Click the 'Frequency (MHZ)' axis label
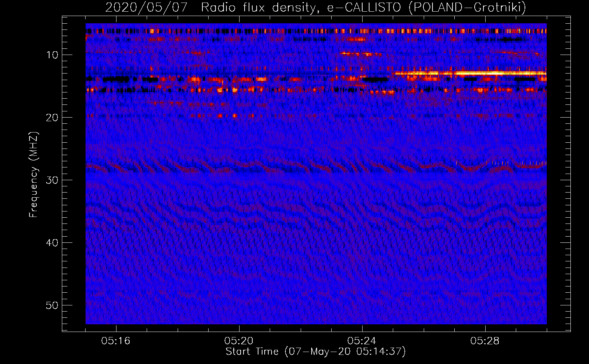Screen dimensions: 589x364 (x=33, y=175)
